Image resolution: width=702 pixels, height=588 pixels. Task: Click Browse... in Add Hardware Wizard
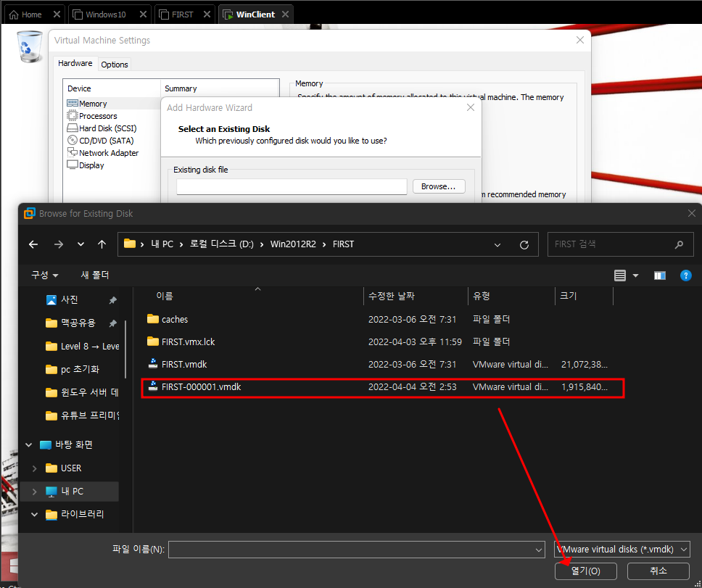pyautogui.click(x=438, y=186)
